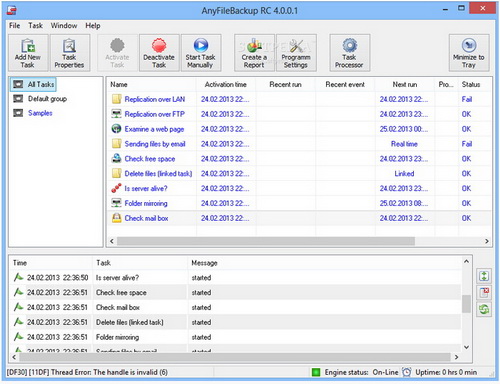This screenshot has width=500, height=384.
Task: Open the Help menu
Action: [x=93, y=26]
